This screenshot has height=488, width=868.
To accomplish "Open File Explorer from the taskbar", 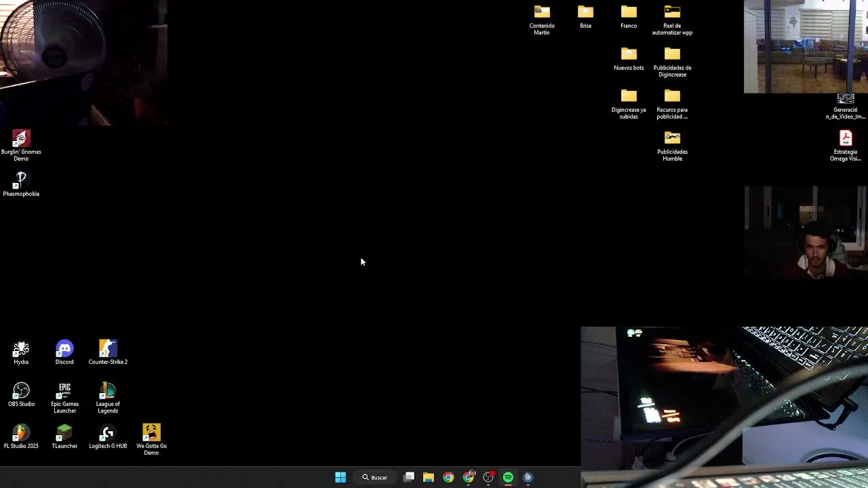I will (x=429, y=477).
